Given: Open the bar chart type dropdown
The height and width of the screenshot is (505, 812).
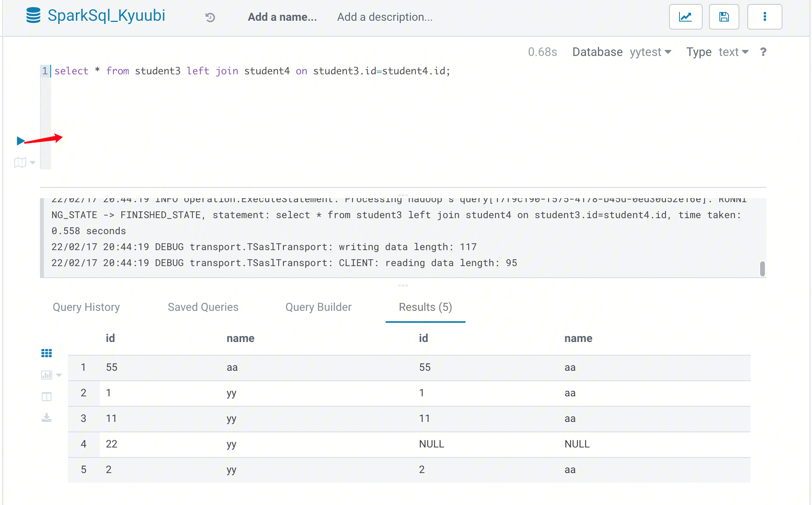Looking at the screenshot, I should 59,375.
